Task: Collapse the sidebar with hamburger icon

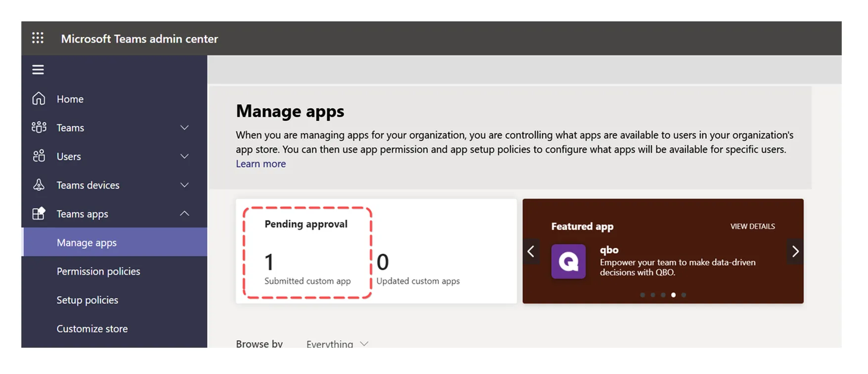Action: [38, 70]
